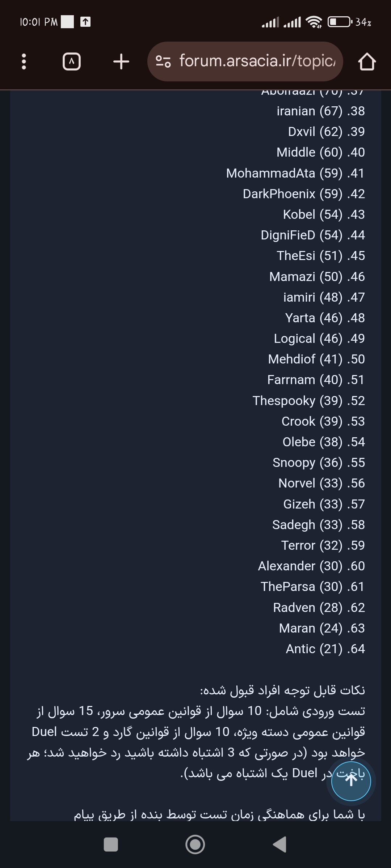Tap the 10:01 PM clock

(x=39, y=22)
